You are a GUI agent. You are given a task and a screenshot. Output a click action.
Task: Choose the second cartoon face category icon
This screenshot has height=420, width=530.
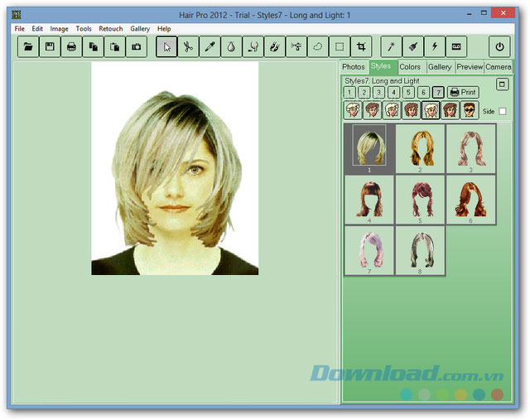[372, 110]
